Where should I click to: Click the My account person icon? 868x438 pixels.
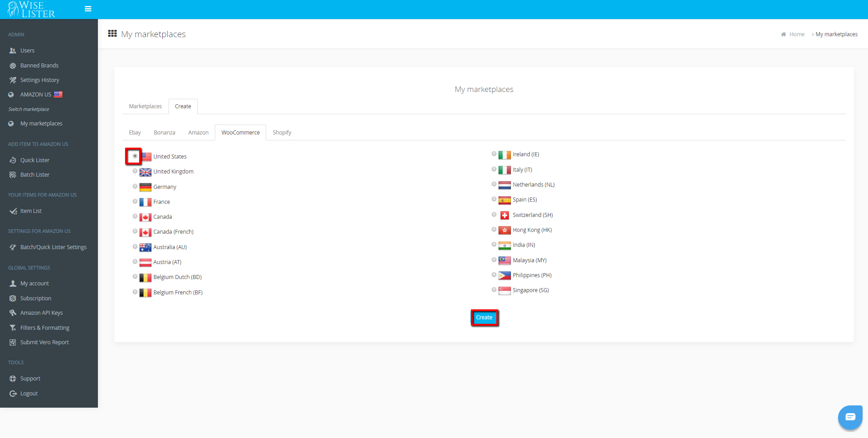click(13, 284)
